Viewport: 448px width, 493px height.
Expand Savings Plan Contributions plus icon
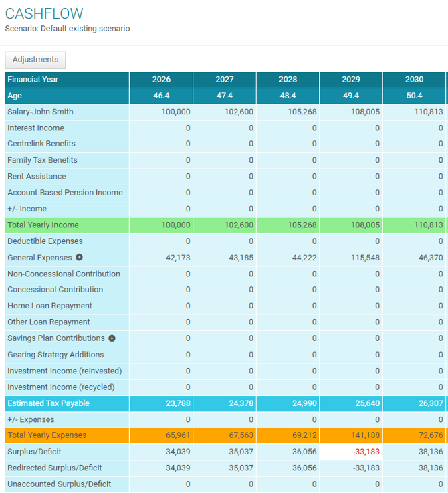pyautogui.click(x=112, y=338)
